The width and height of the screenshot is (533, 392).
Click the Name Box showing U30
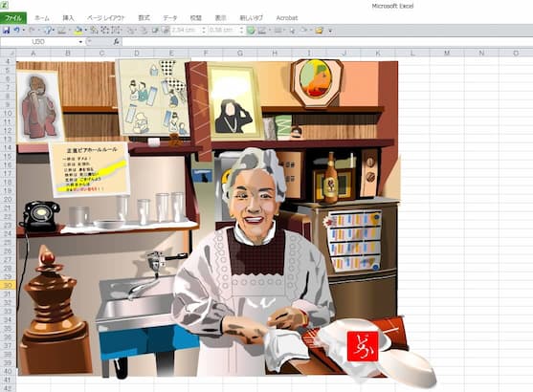tap(38, 42)
